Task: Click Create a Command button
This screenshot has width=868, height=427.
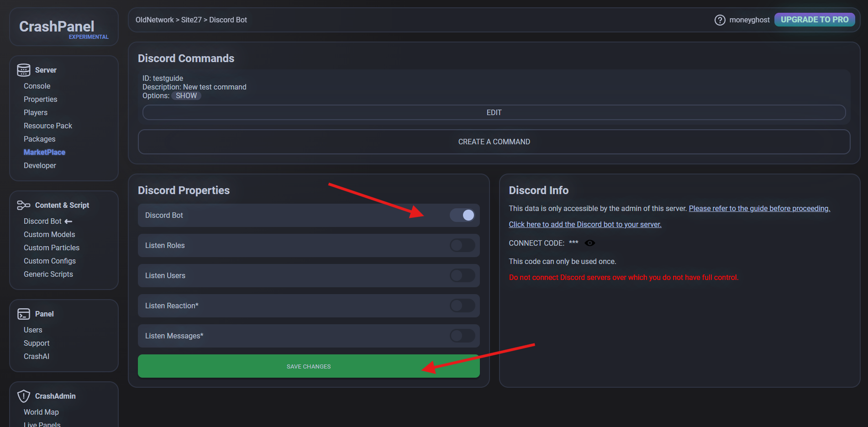Action: click(x=494, y=142)
